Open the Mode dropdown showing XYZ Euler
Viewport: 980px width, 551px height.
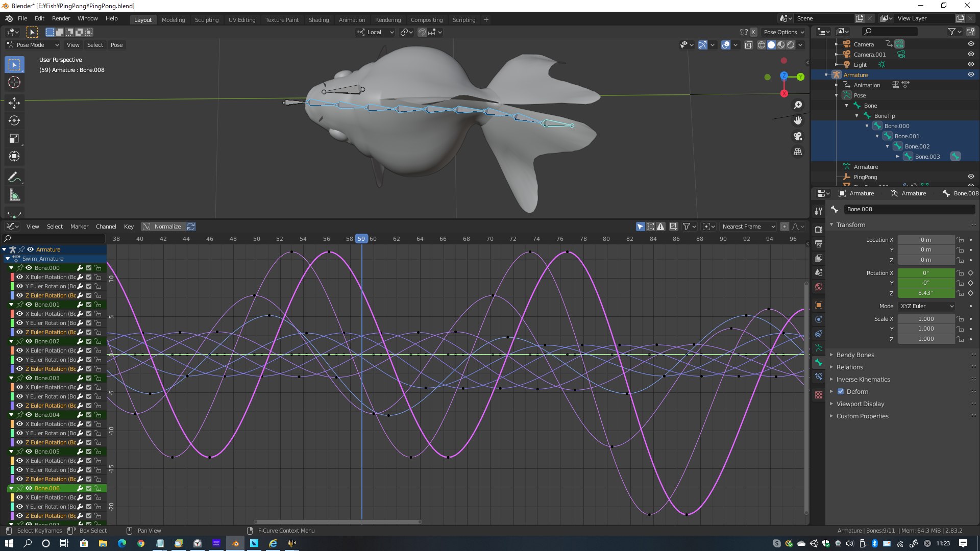926,306
